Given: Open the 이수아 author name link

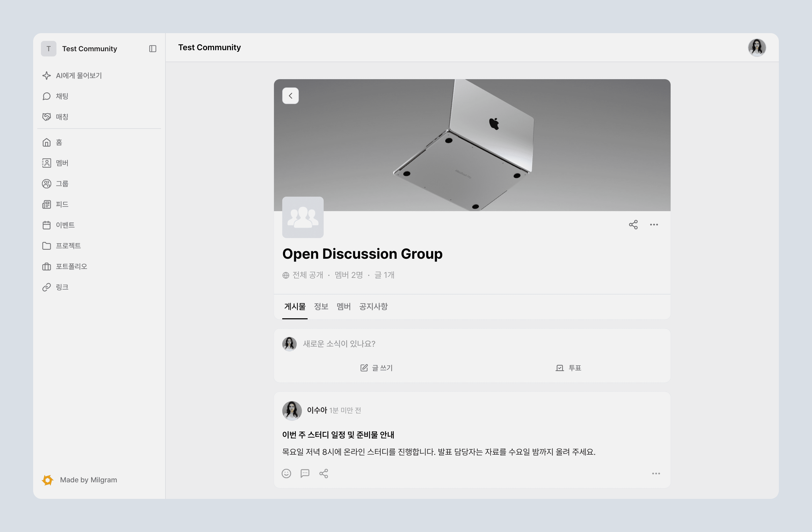Looking at the screenshot, I should 317,410.
